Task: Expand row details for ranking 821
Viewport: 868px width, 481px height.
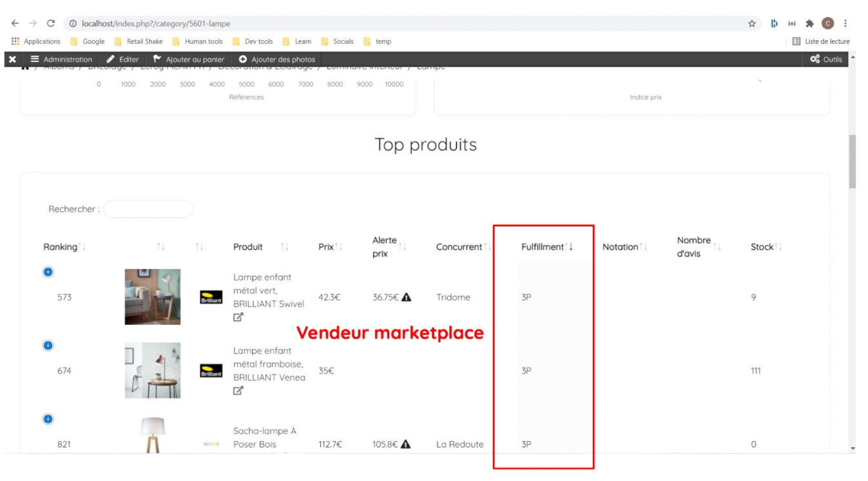Action: (x=48, y=419)
